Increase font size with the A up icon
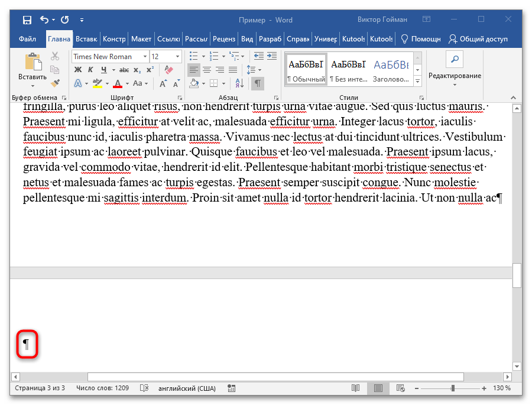532x405 pixels. point(164,83)
